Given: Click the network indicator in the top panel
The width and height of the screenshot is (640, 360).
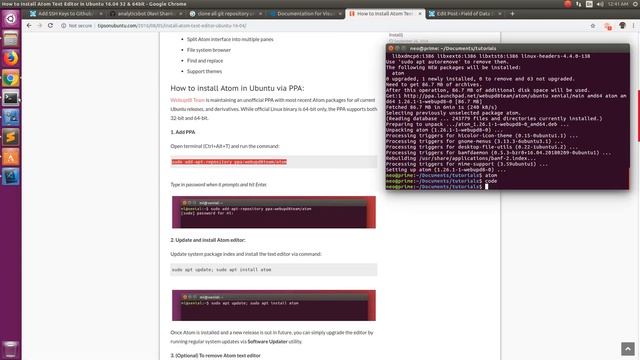Looking at the screenshot, I should point(578,4).
